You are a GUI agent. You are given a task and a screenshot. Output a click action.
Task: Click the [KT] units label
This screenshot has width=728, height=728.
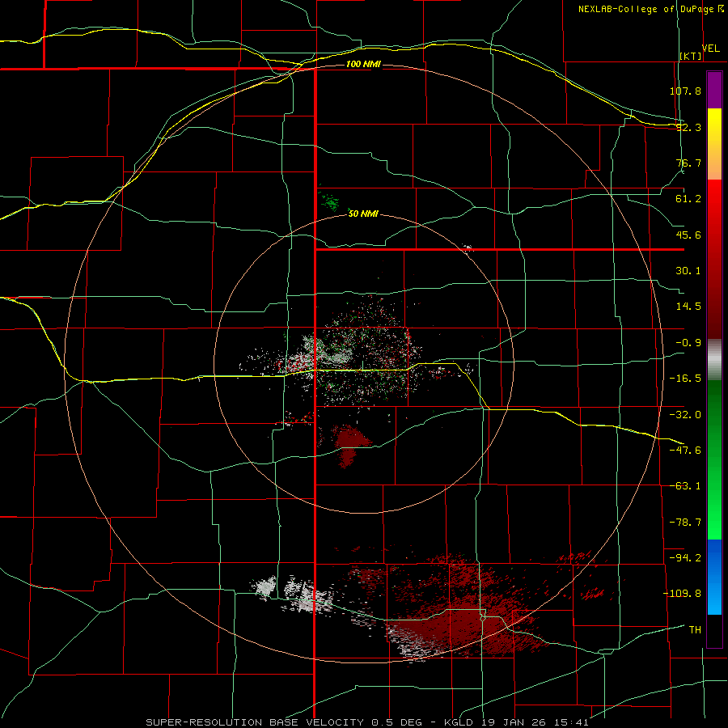coord(691,56)
